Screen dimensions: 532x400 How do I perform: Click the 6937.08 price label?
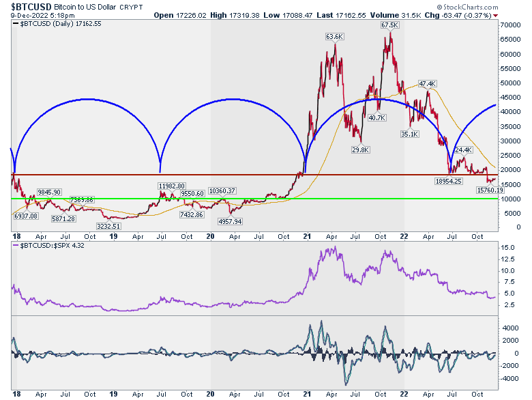(26, 216)
